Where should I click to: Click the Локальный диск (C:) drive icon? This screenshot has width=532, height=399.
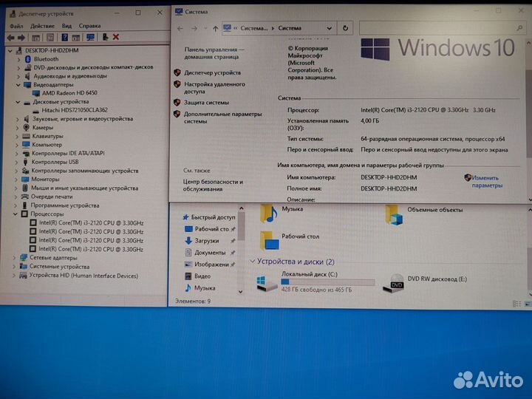267,284
